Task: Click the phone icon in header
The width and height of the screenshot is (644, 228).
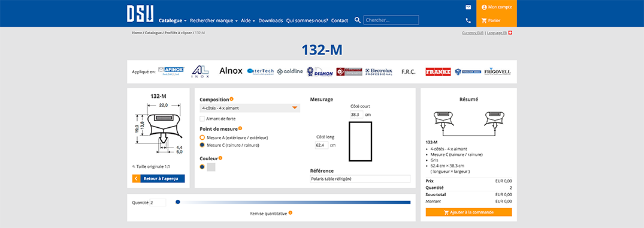Action: [468, 20]
